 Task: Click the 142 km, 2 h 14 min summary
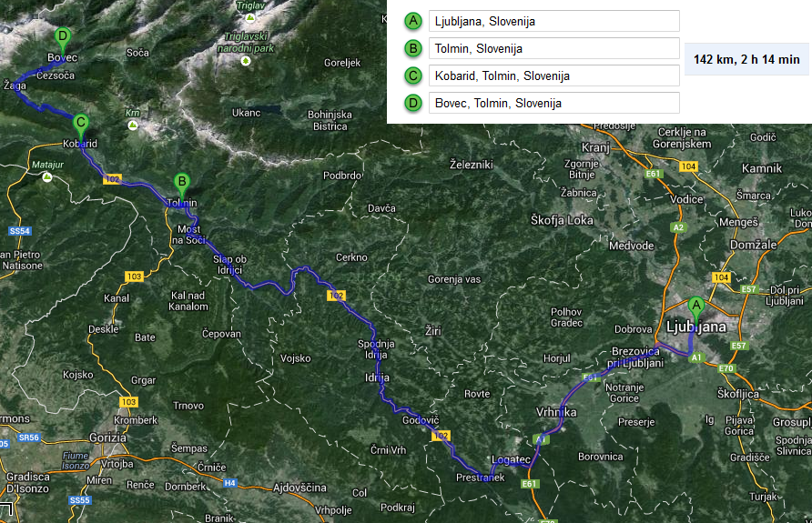[746, 59]
